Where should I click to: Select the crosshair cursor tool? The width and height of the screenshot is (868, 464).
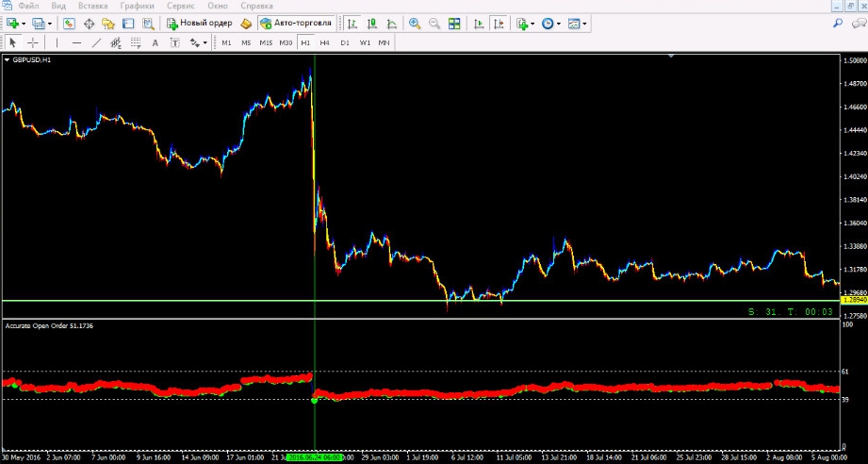click(x=34, y=42)
